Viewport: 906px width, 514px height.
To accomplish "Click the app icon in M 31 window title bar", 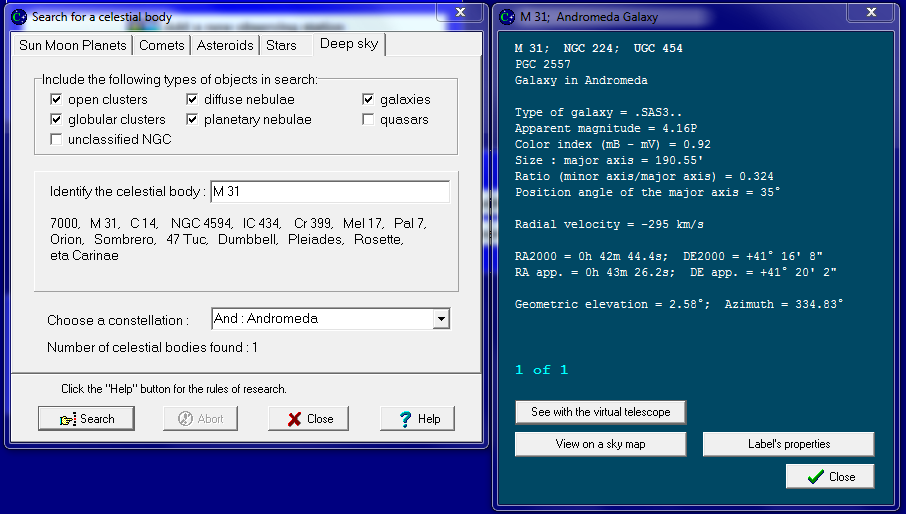I will pyautogui.click(x=507, y=17).
